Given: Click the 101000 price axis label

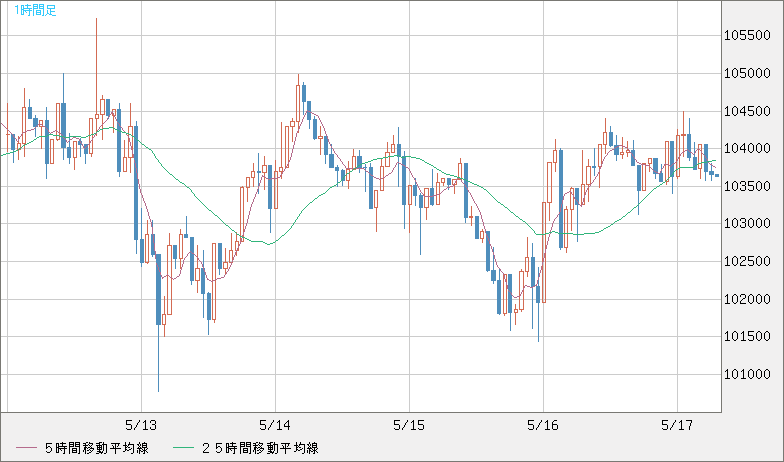Looking at the screenshot, I should (x=748, y=374).
